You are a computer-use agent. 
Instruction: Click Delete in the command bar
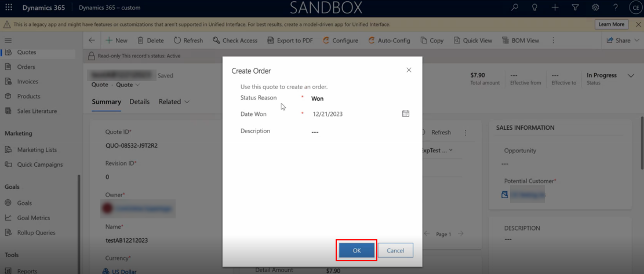(x=150, y=41)
